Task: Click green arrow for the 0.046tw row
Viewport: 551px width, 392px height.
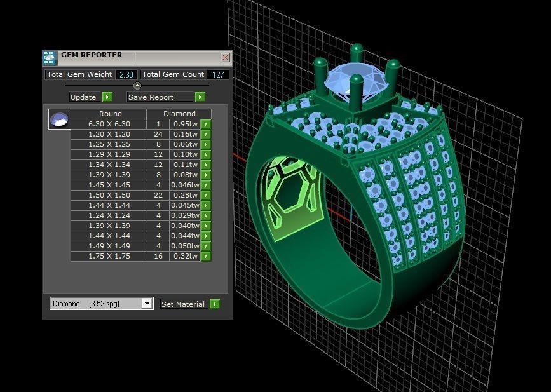Action: [206, 185]
